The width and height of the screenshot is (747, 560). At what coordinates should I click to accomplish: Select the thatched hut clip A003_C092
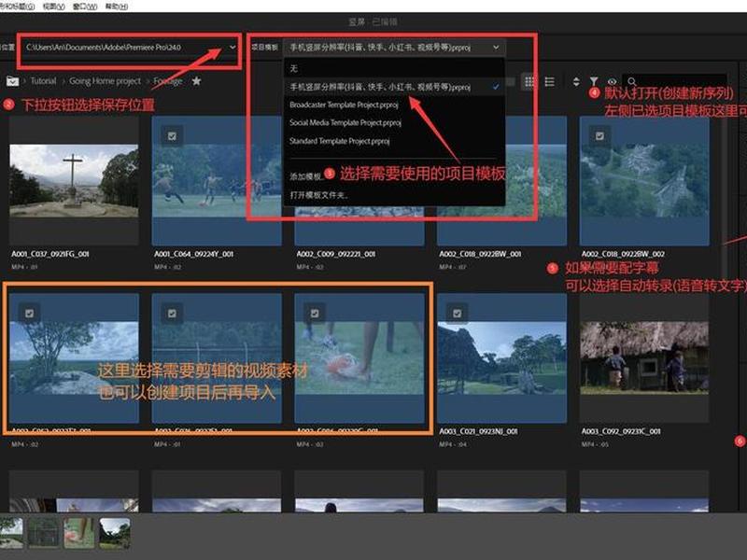[x=644, y=358]
